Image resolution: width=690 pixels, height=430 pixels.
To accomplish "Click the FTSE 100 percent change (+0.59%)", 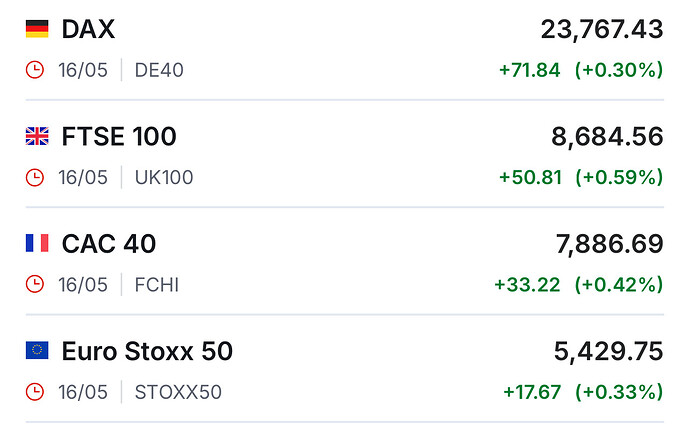I will click(619, 177).
